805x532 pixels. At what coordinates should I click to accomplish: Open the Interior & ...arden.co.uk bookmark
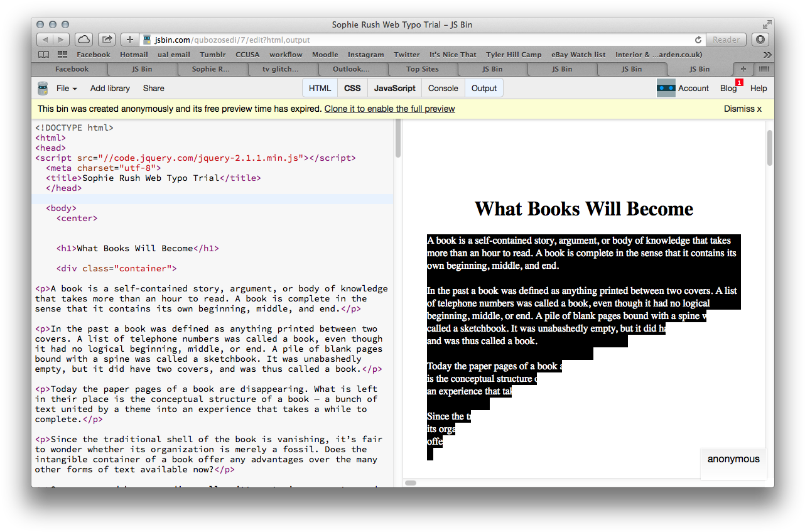coord(659,55)
